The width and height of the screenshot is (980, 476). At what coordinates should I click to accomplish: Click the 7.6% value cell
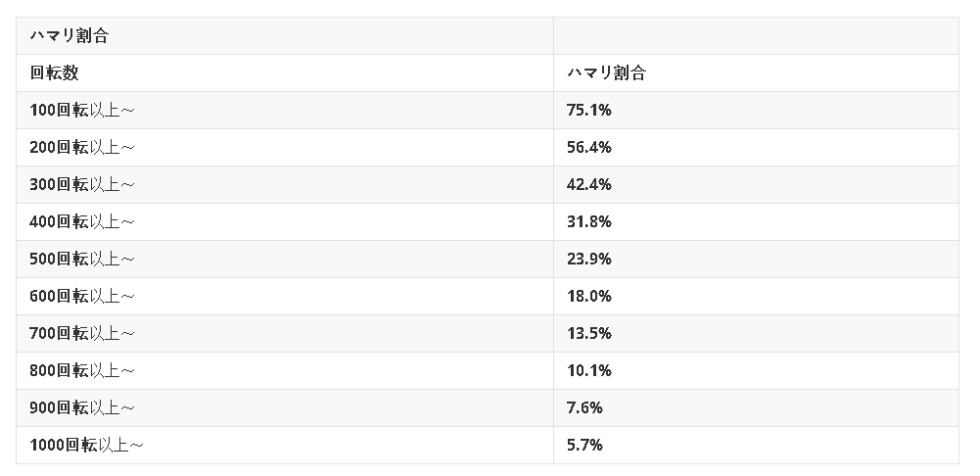[584, 408]
